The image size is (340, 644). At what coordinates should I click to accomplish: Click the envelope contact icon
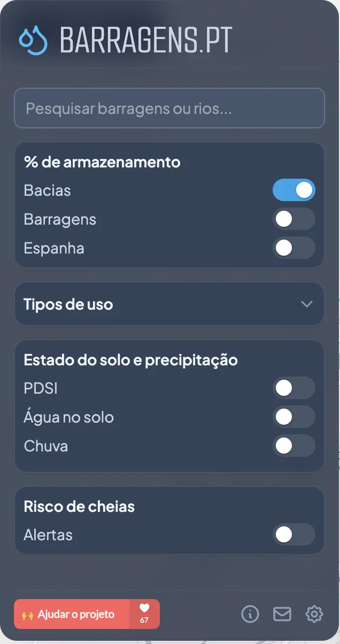pyautogui.click(x=282, y=614)
